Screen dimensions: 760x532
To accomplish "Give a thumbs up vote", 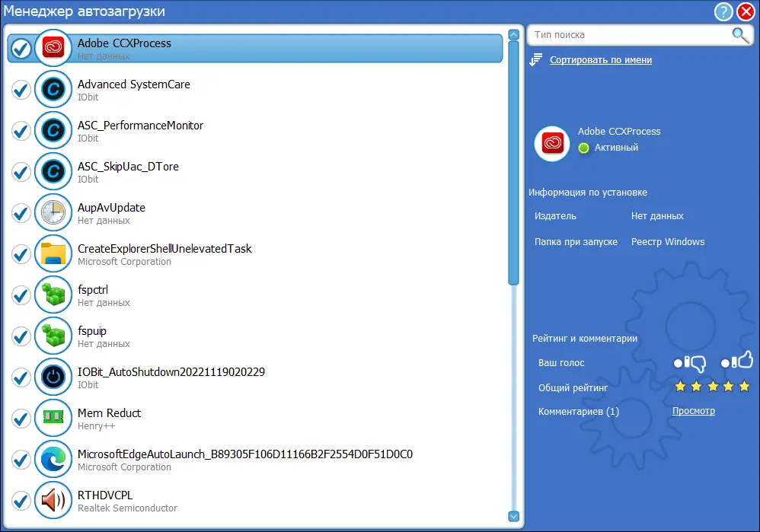I will (739, 363).
